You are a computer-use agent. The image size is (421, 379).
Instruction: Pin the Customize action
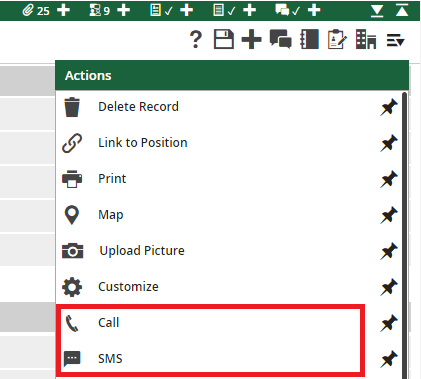389,287
